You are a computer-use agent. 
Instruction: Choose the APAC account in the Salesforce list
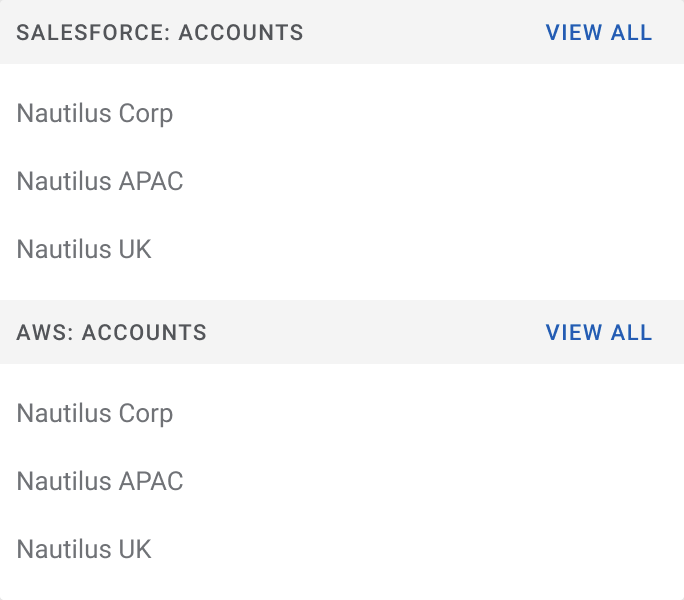[100, 182]
